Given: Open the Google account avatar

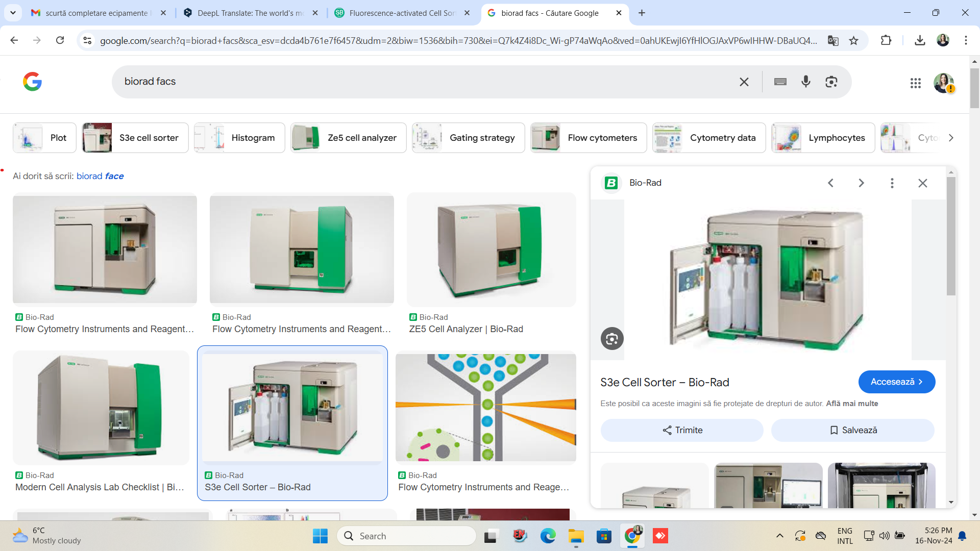Looking at the screenshot, I should point(944,83).
